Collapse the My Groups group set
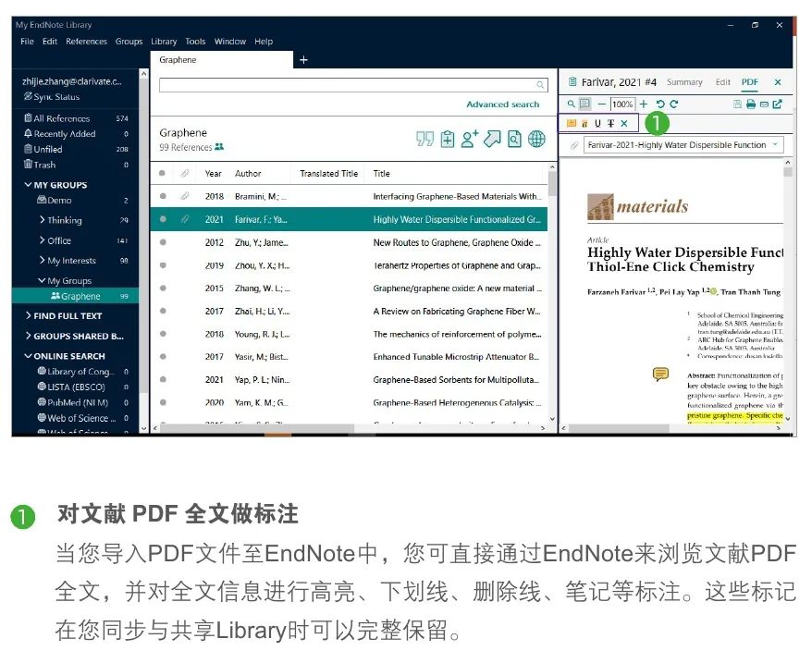 tap(42, 280)
